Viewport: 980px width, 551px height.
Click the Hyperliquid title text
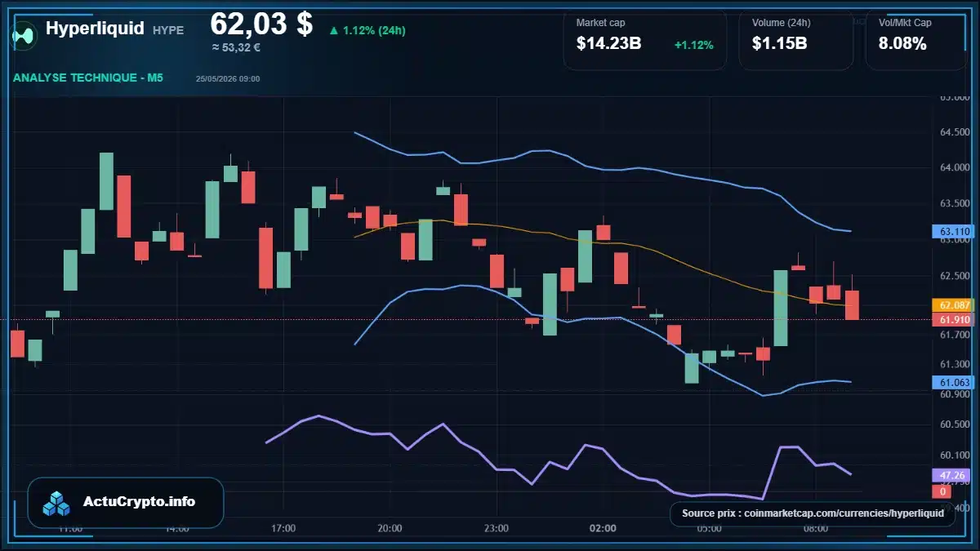(95, 29)
